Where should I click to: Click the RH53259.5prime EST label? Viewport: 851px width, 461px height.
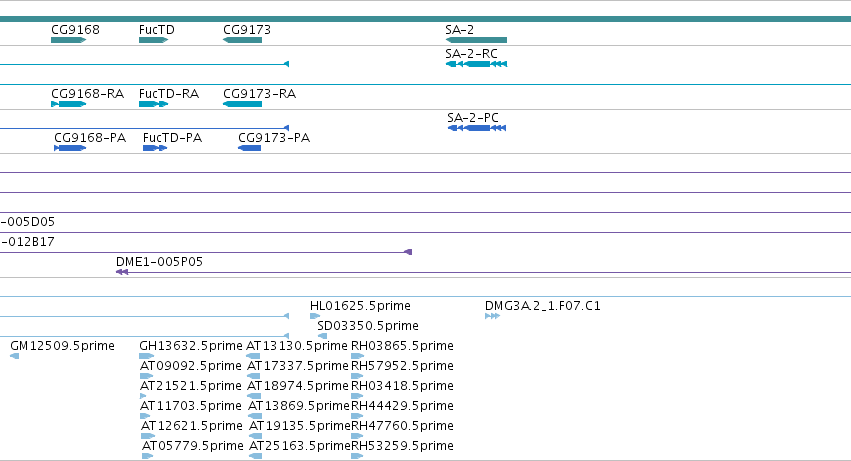(x=403, y=446)
